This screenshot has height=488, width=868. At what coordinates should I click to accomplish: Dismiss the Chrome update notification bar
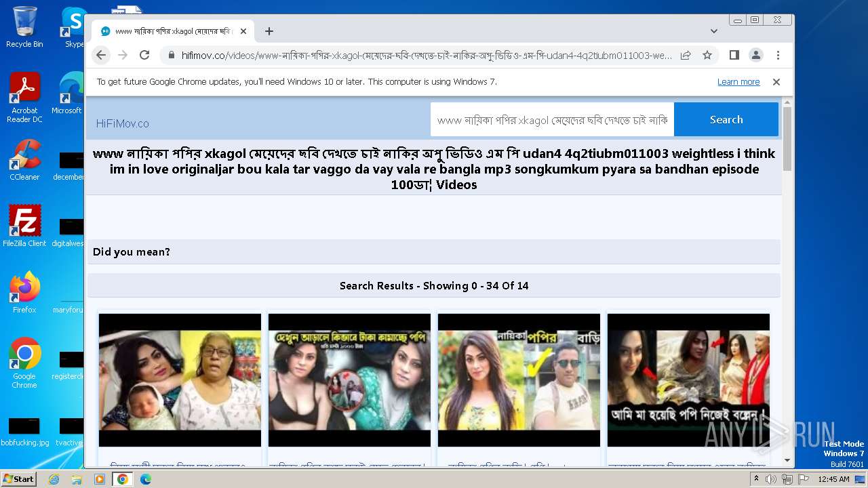tap(776, 82)
